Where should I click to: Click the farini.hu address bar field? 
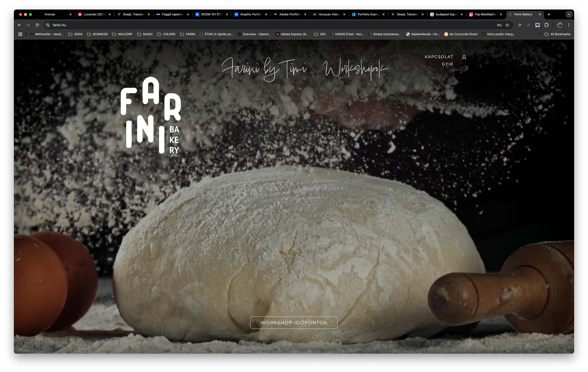[244, 25]
